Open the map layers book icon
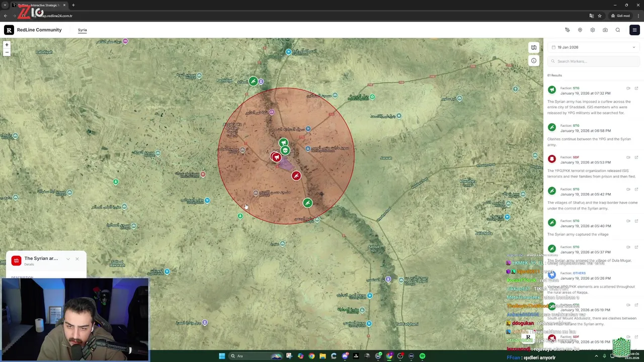Screen dimensions: 644x362 [x=533, y=47]
